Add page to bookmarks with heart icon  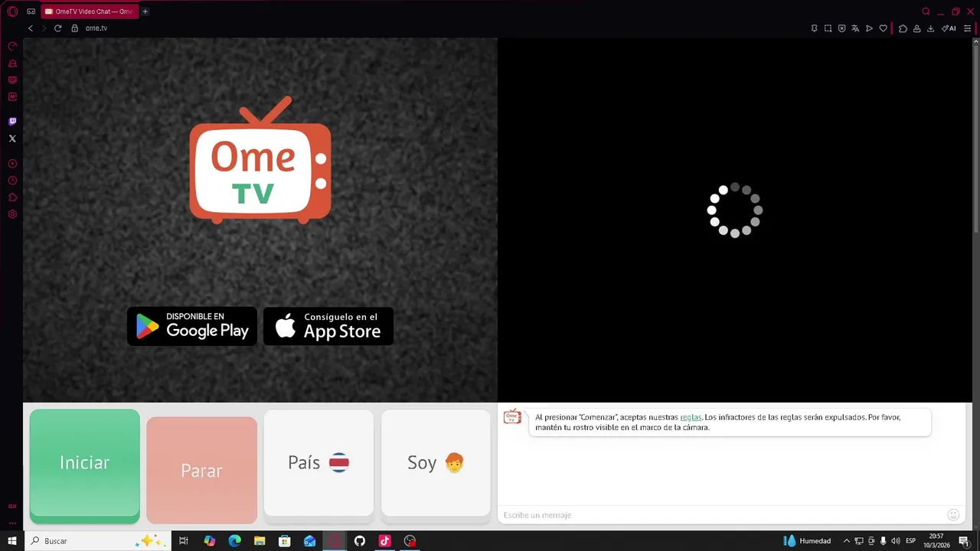pyautogui.click(x=883, y=28)
